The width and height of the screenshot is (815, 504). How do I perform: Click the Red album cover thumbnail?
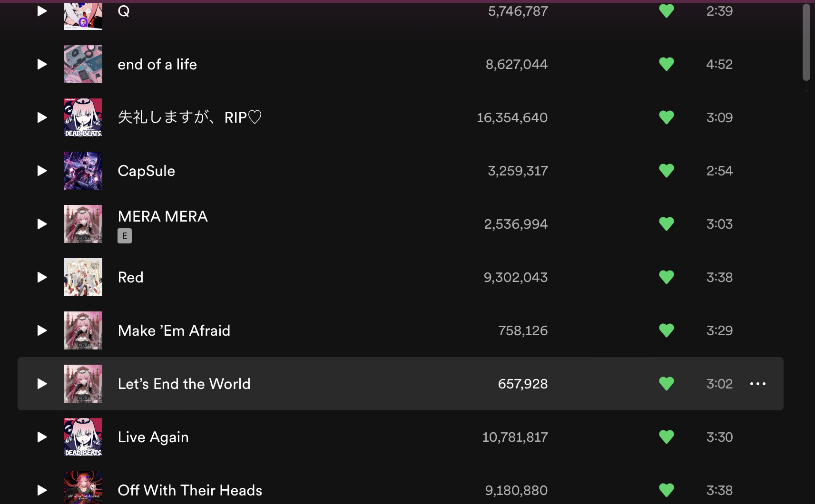coord(83,277)
